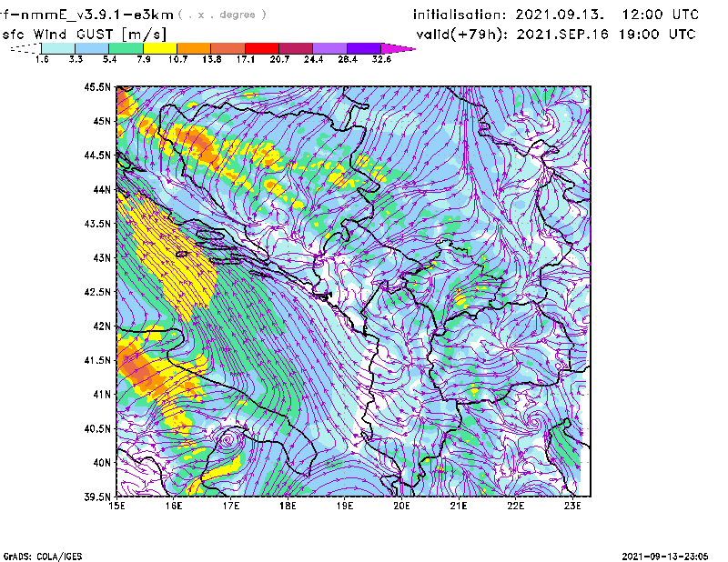This screenshot has width=728, height=562.
Task: Click the "16E" longitude label
Action: 174,506
